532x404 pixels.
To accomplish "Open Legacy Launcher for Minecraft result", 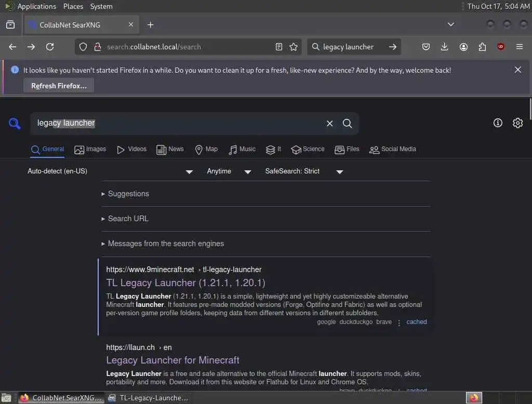I will pyautogui.click(x=172, y=360).
